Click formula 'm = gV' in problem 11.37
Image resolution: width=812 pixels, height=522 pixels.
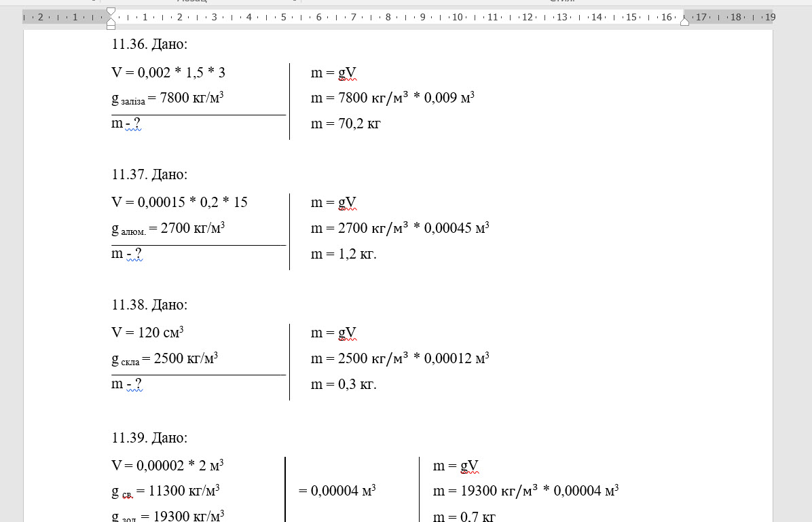(333, 203)
